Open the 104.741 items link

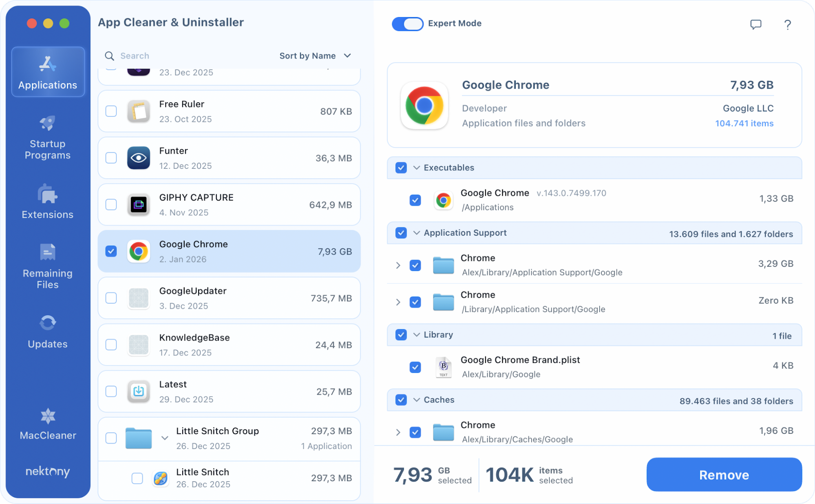coord(744,123)
